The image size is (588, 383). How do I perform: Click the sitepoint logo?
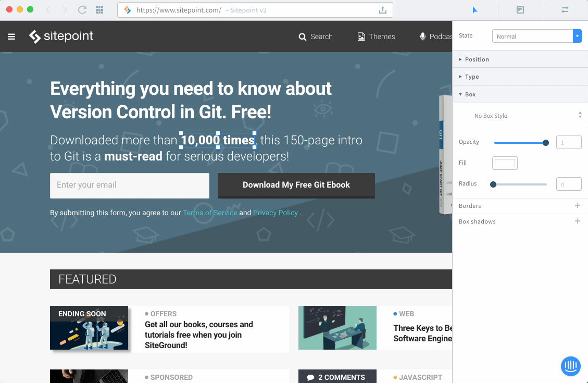[61, 36]
